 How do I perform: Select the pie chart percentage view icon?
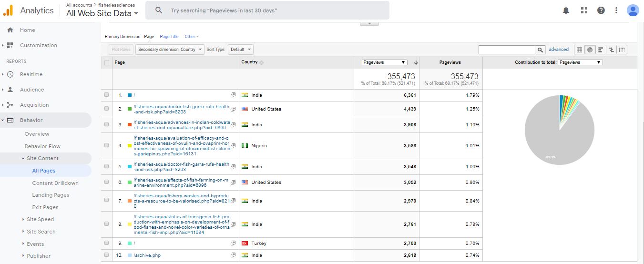pos(590,50)
